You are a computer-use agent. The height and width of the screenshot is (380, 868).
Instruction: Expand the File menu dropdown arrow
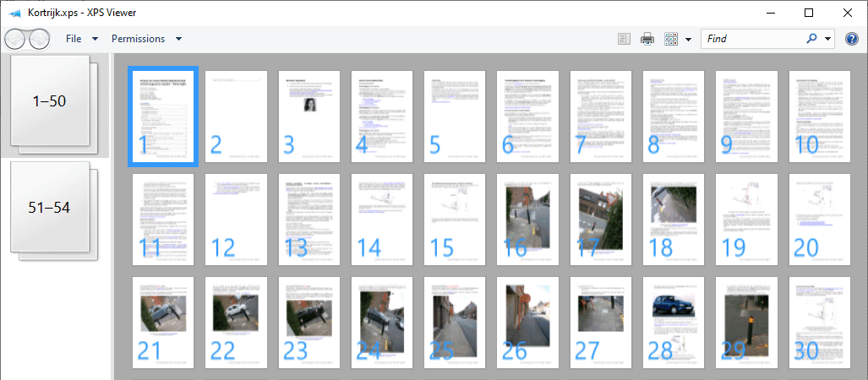tap(95, 39)
